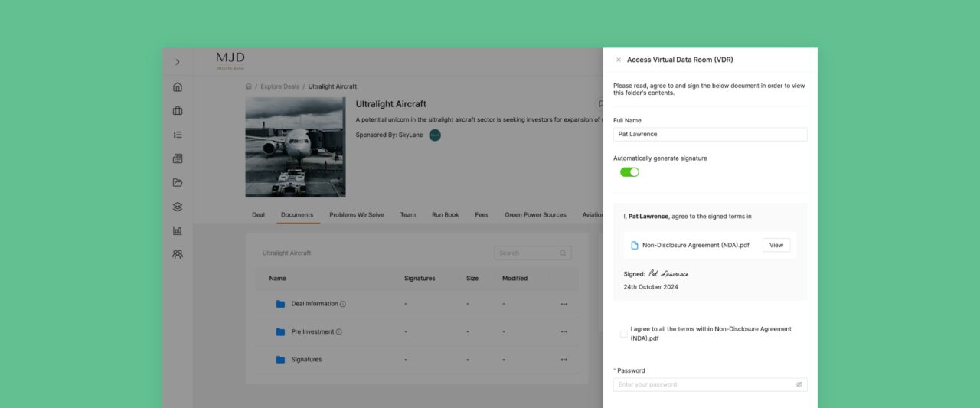Switch to the Run Book tab
Viewport: 980px width, 408px height.
click(445, 215)
